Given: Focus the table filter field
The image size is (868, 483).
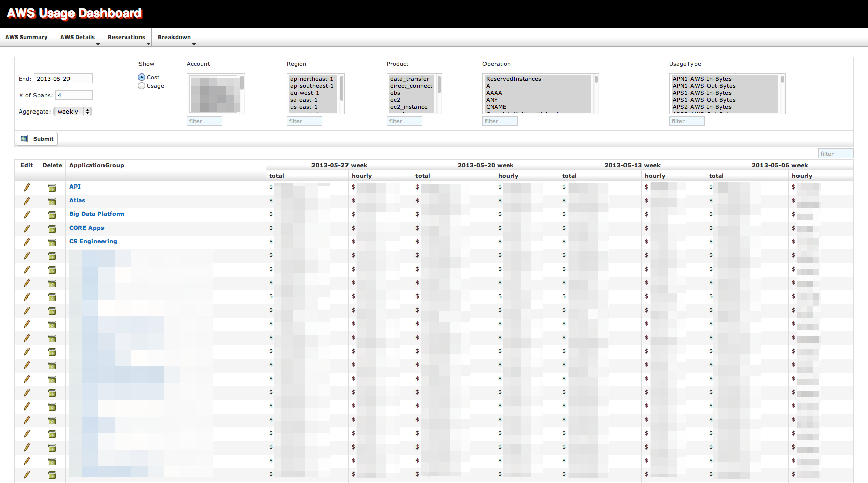Looking at the screenshot, I should tap(836, 154).
